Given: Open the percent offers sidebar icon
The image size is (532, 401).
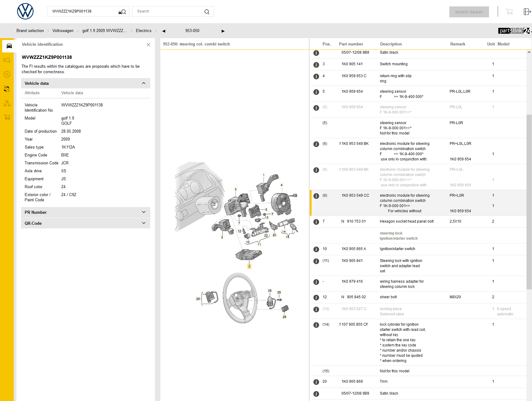Looking at the screenshot, I should pos(7,74).
